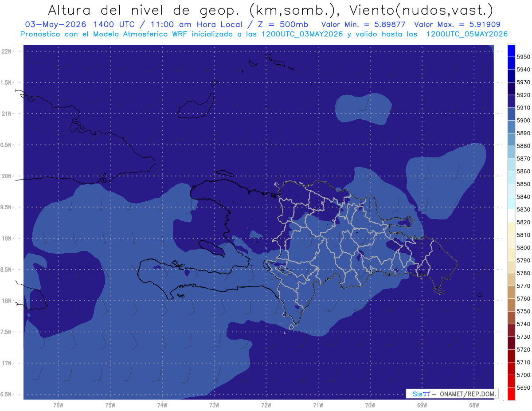
Task: Select the 5820 legend value label
Action: (x=523, y=222)
